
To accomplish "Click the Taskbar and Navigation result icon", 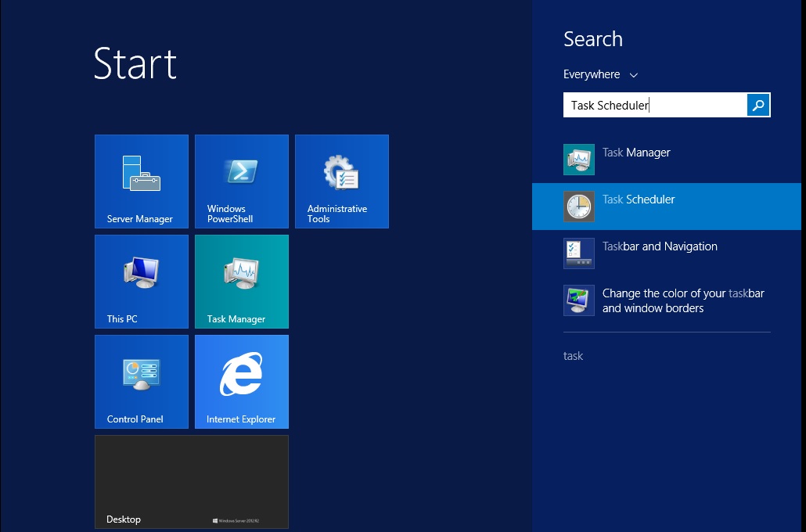I will pos(579,253).
